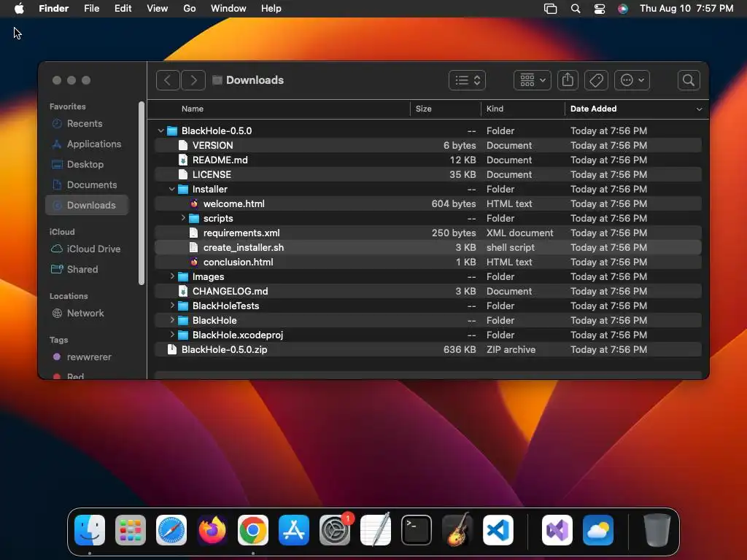Screen dimensions: 747x560
Task: Select the CHANGELOG.md file icon
Action: 183,291
